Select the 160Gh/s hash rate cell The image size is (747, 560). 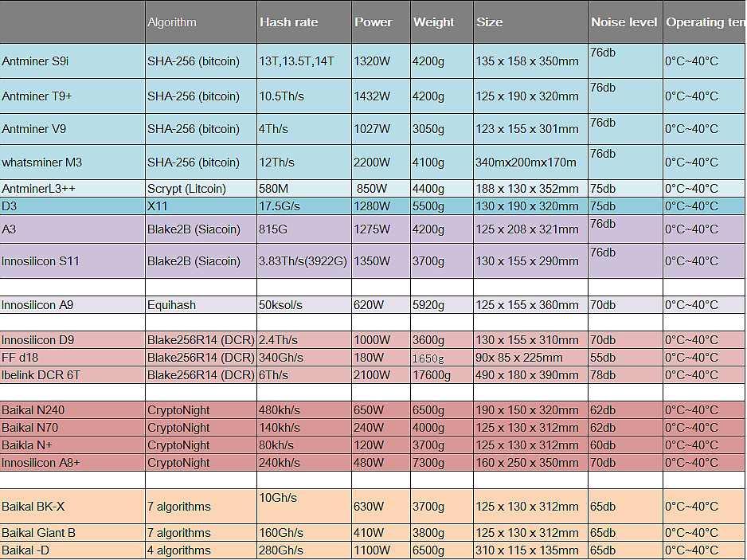pyautogui.click(x=304, y=533)
